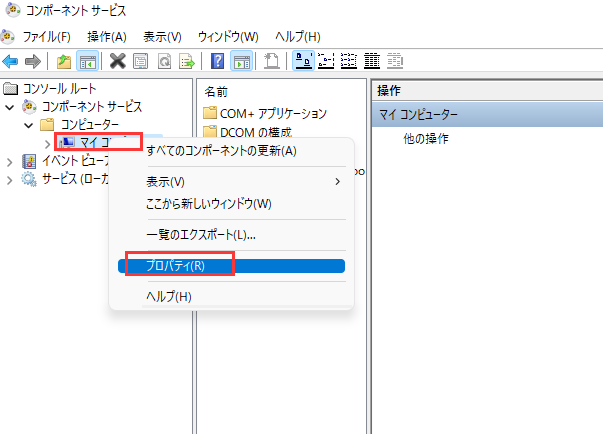The height and width of the screenshot is (434, 603).
Task: Open the blue question mark Help icon
Action: [x=217, y=61]
